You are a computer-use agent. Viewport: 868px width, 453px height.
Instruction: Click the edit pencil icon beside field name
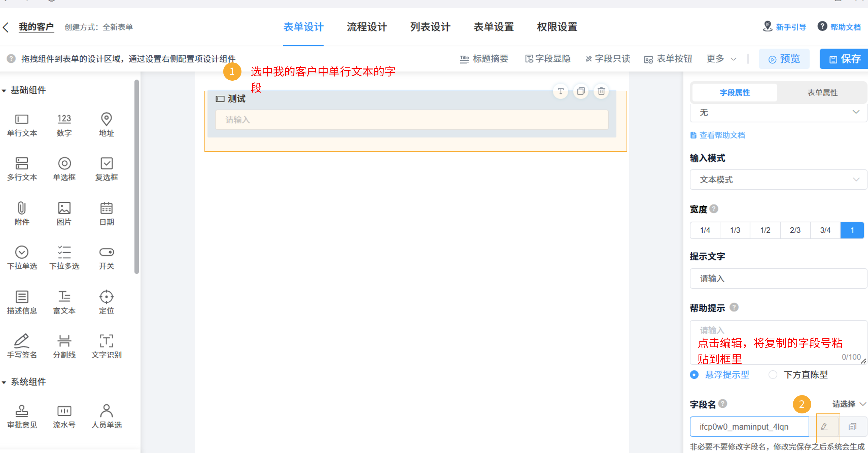coord(824,427)
